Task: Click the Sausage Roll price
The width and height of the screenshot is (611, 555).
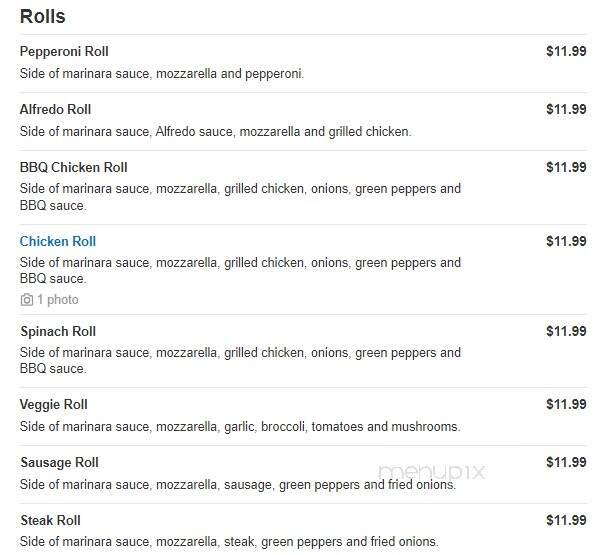Action: (566, 462)
